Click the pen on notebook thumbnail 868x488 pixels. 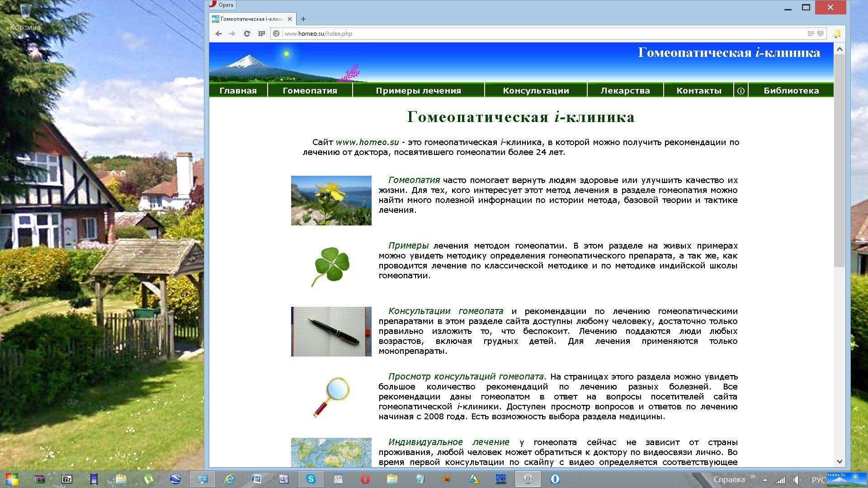pos(331,332)
